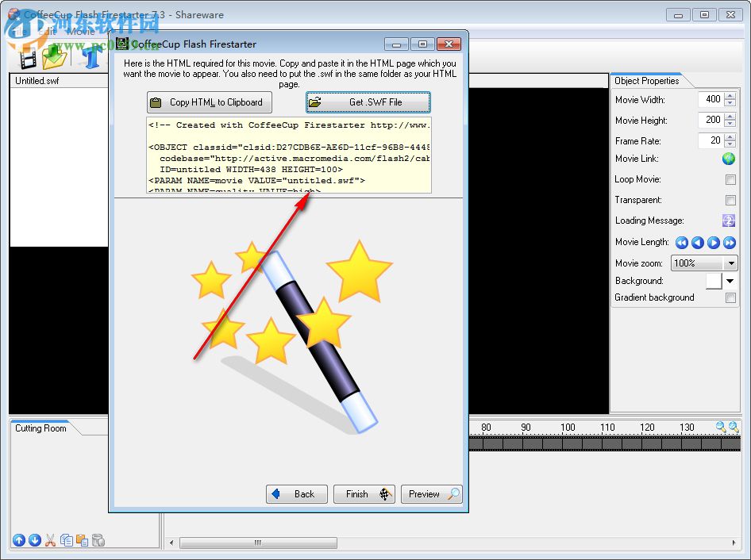Pick a Background color swatch
The height and width of the screenshot is (560, 751).
click(714, 281)
